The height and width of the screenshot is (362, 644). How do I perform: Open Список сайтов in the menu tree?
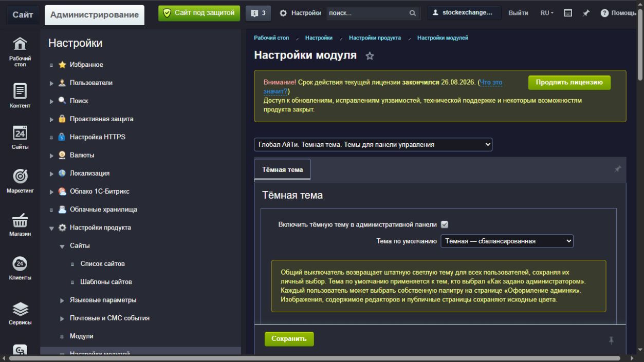[102, 264]
